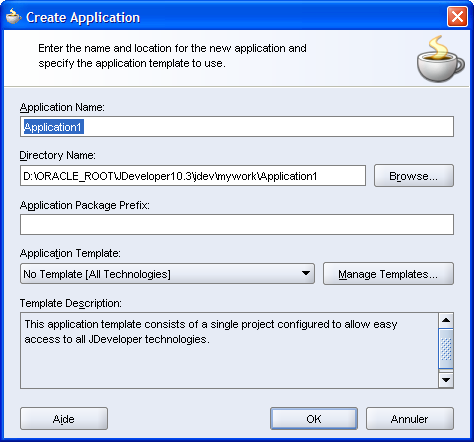Viewport: 474px width, 442px height.
Task: Click the template description text
Action: (211, 332)
